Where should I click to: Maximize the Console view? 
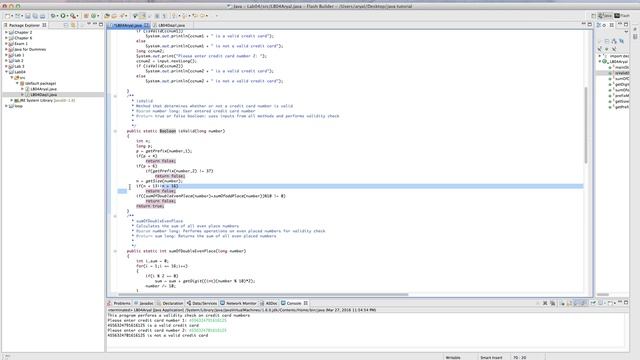click(626, 302)
